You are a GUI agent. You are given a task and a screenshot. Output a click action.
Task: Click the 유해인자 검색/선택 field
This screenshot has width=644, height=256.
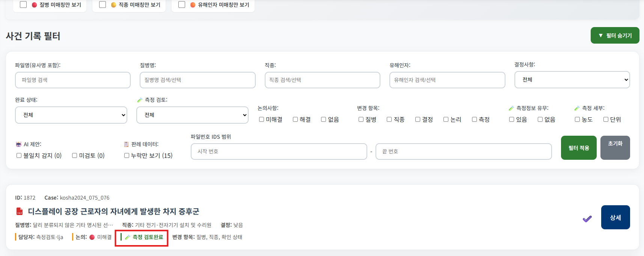point(447,80)
